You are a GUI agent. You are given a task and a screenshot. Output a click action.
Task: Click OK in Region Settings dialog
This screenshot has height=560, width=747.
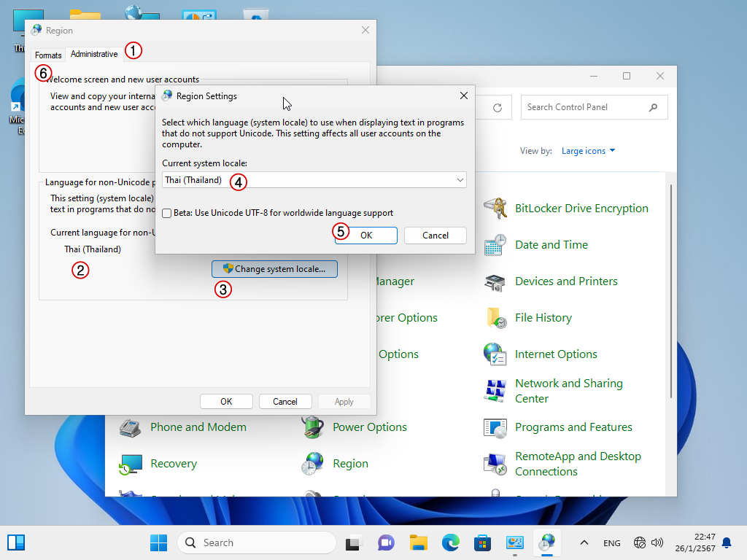pos(366,236)
